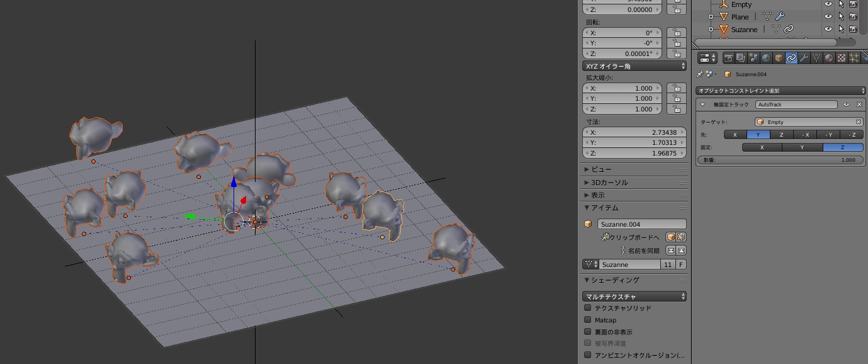Clear the Empty target with its X icon
The height and width of the screenshot is (364, 868).
click(858, 122)
